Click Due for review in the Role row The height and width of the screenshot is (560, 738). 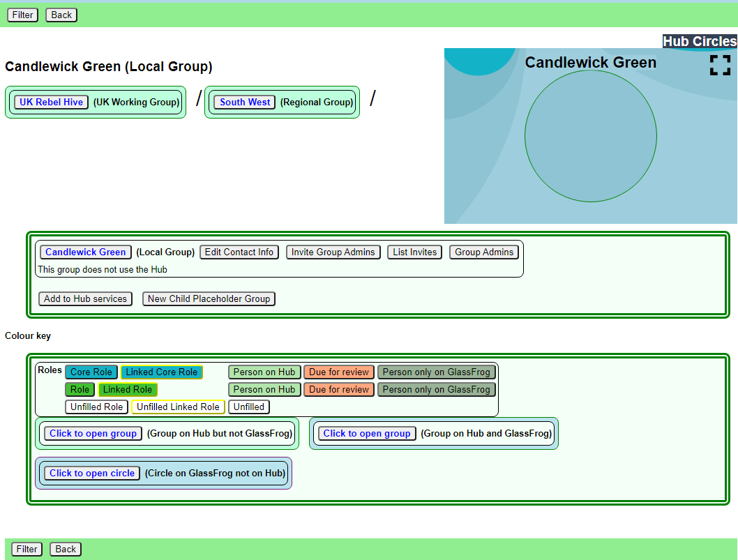click(x=339, y=390)
